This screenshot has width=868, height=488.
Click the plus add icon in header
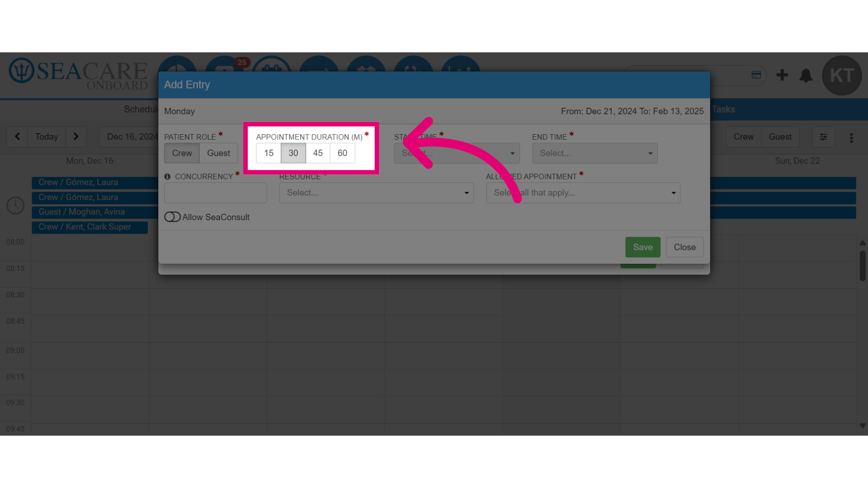point(782,75)
